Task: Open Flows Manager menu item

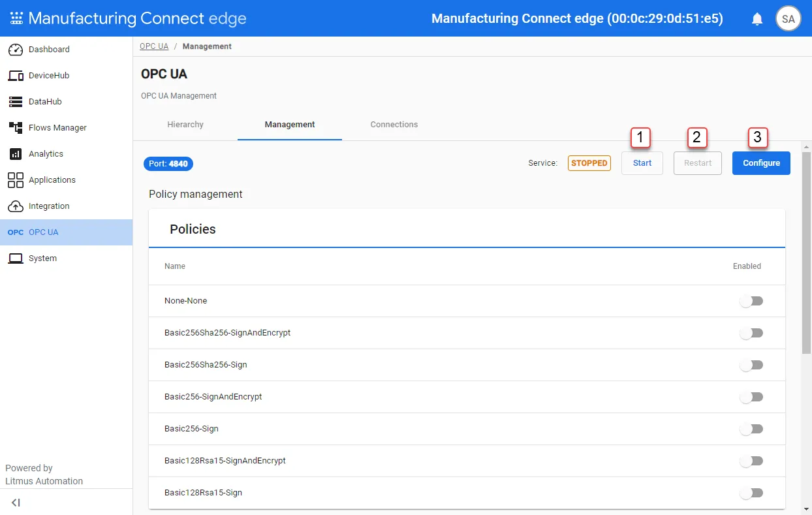Action: pyautogui.click(x=66, y=128)
